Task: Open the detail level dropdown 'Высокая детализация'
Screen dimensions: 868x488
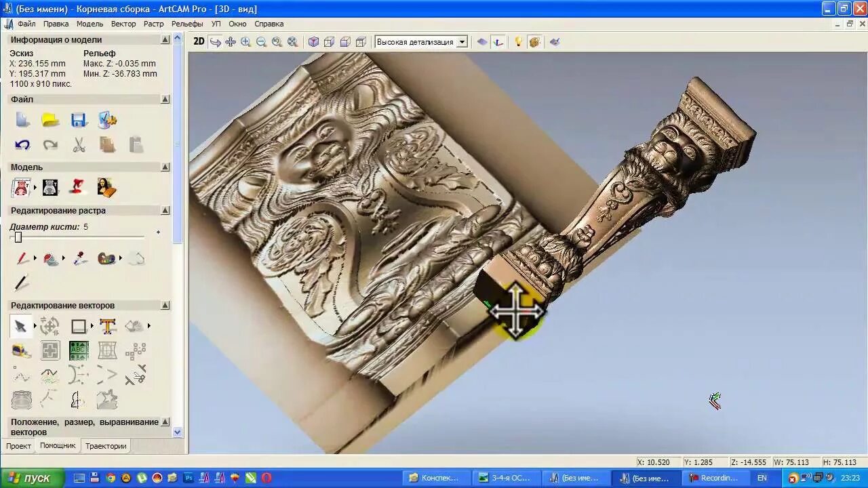Action: pos(421,42)
